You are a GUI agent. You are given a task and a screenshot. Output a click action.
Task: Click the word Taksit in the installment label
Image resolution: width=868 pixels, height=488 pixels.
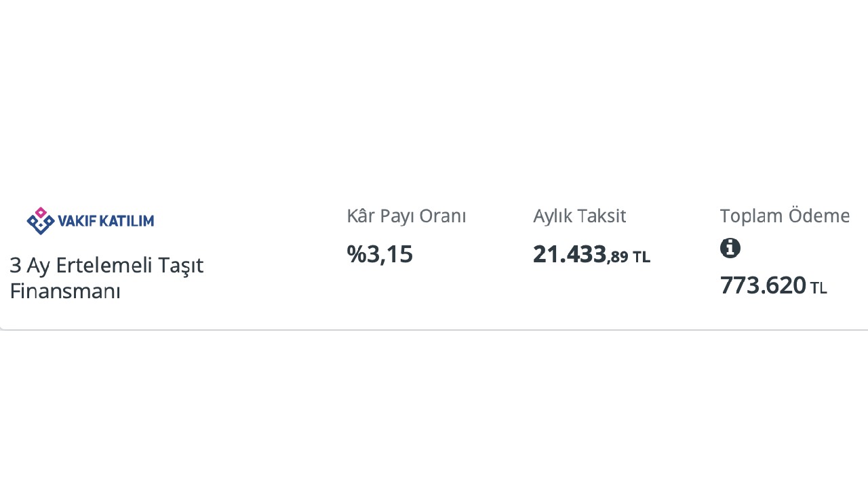pos(603,216)
